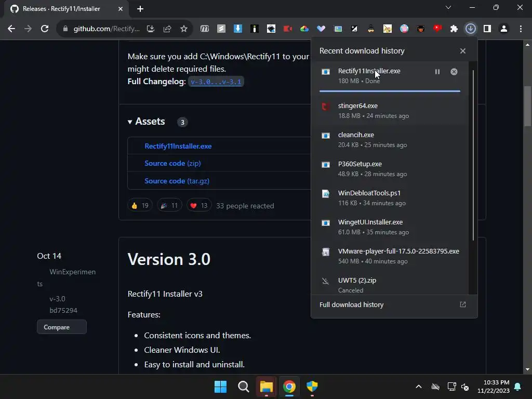
Task: Close the Releases · Rectify11/Installer tab
Action: tap(121, 9)
